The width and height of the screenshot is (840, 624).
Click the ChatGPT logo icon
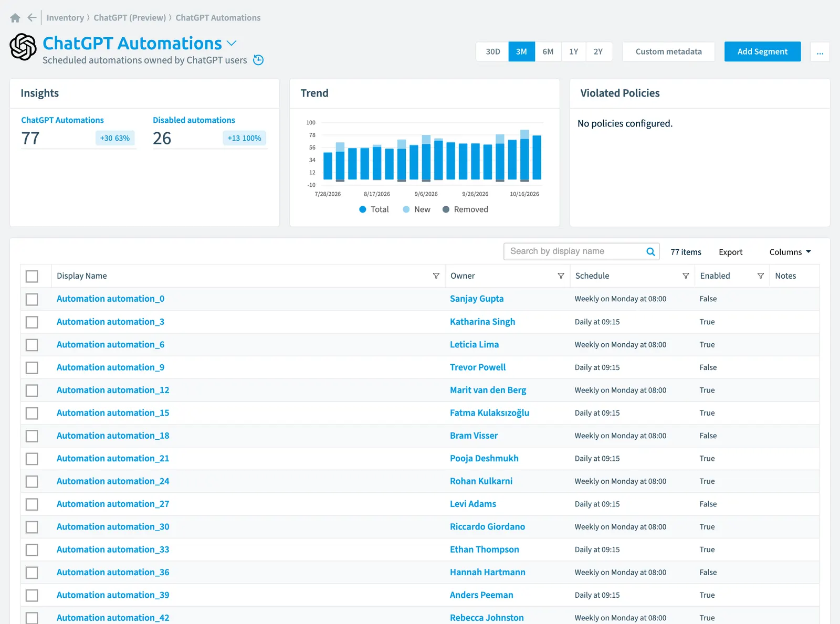coord(23,47)
